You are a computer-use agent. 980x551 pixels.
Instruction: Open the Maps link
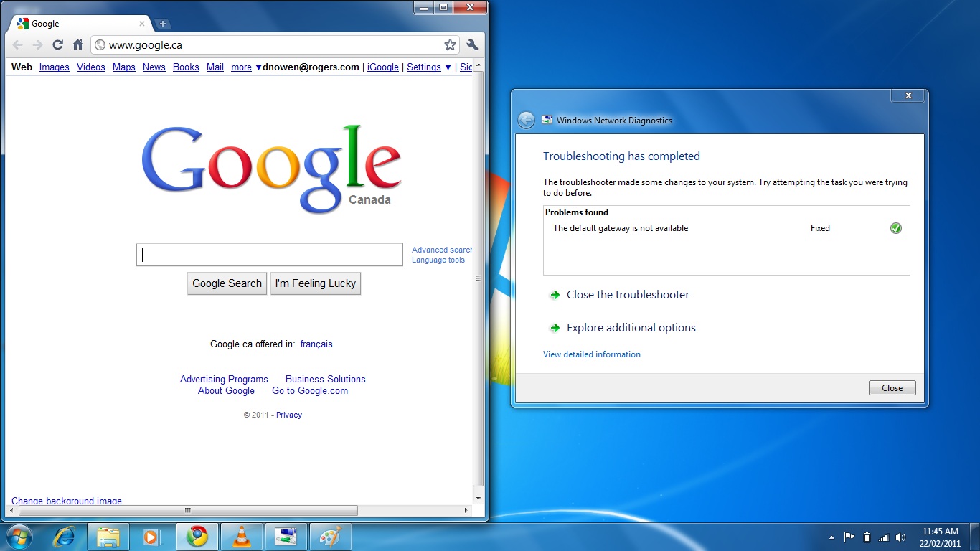point(124,67)
